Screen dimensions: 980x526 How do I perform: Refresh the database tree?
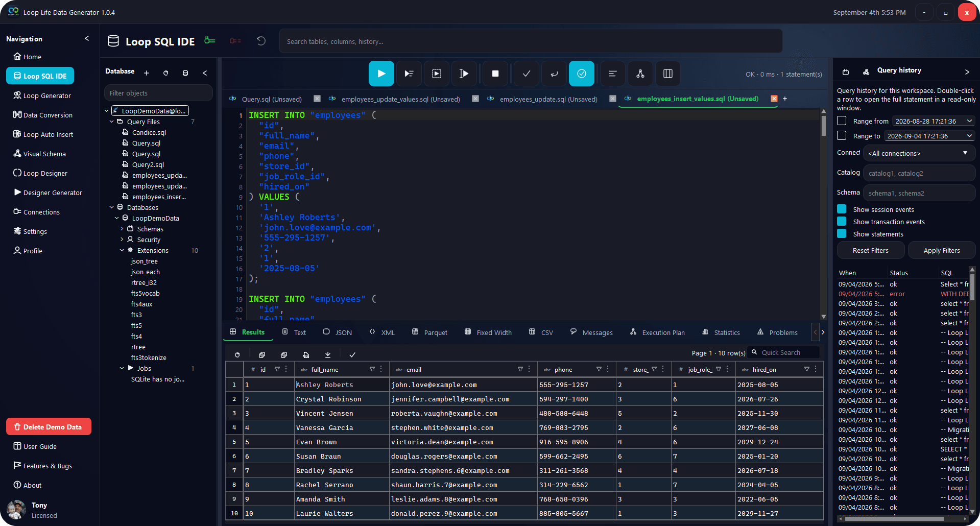pyautogui.click(x=165, y=73)
